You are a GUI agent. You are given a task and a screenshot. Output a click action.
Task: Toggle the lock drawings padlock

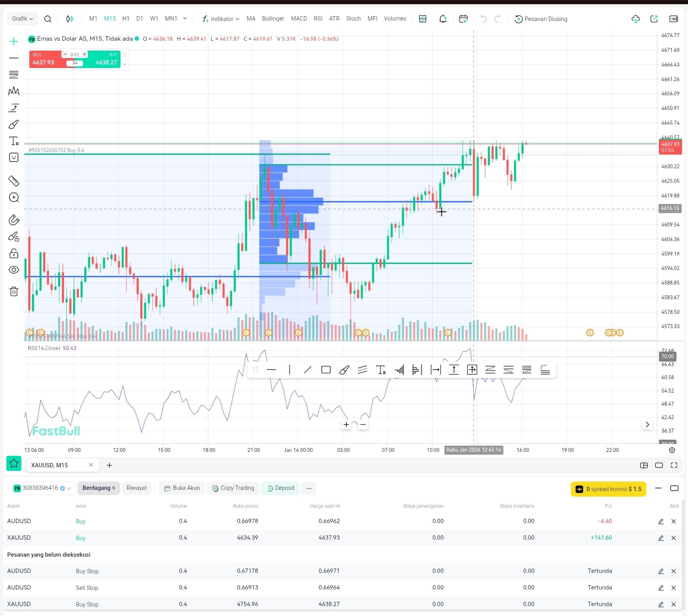[14, 253]
